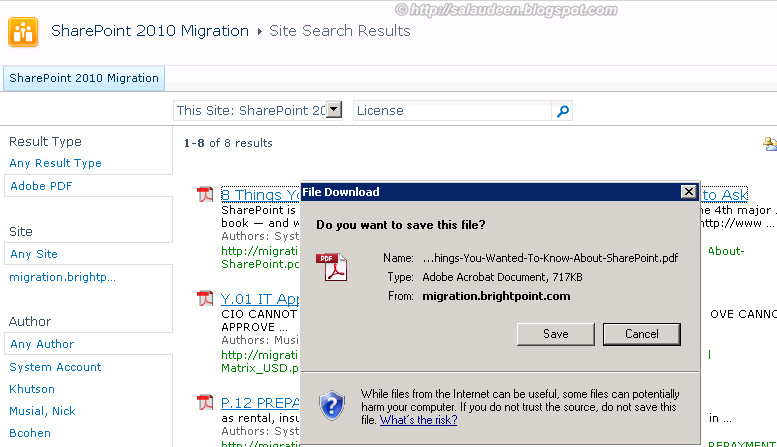Click the alert-me people icon at top right of results
Viewport: 777px width, 447px height.
770,144
